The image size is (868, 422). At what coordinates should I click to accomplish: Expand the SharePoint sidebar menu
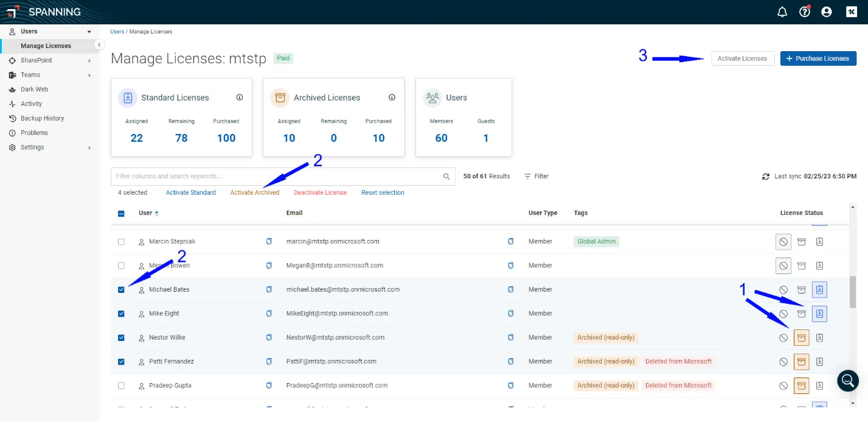click(89, 60)
